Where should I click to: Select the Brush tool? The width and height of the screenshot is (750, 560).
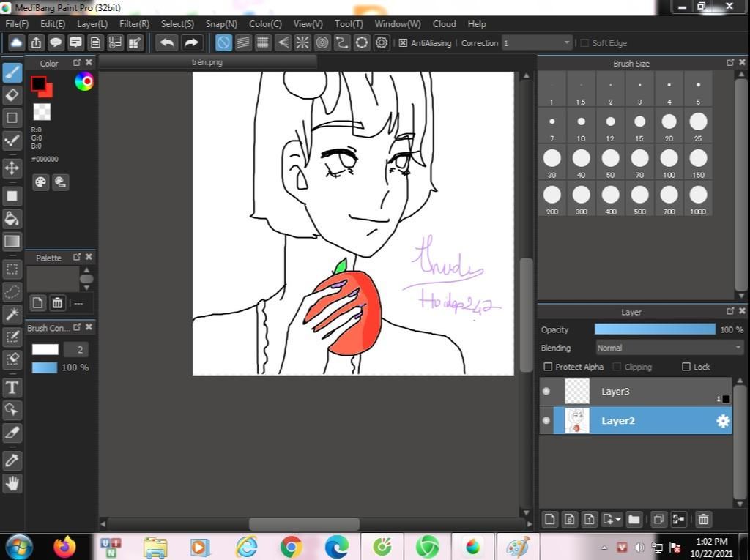pyautogui.click(x=12, y=72)
